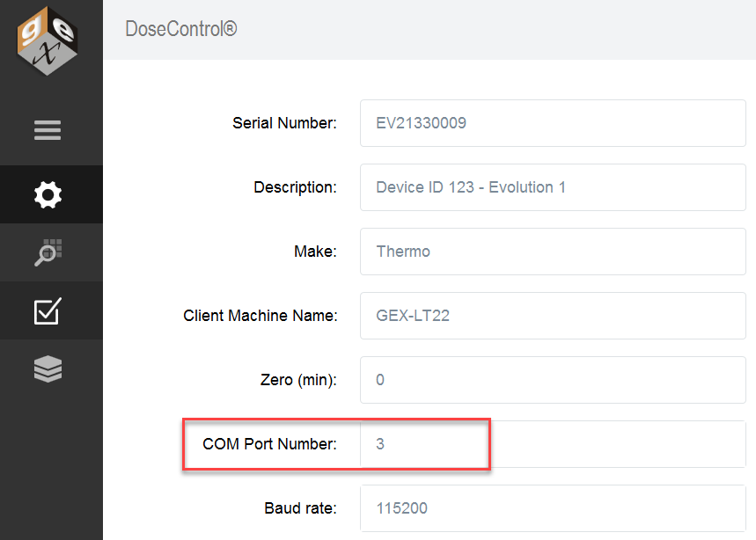The width and height of the screenshot is (756, 540).
Task: Click the Baud rate field 115200
Action: 553,508
